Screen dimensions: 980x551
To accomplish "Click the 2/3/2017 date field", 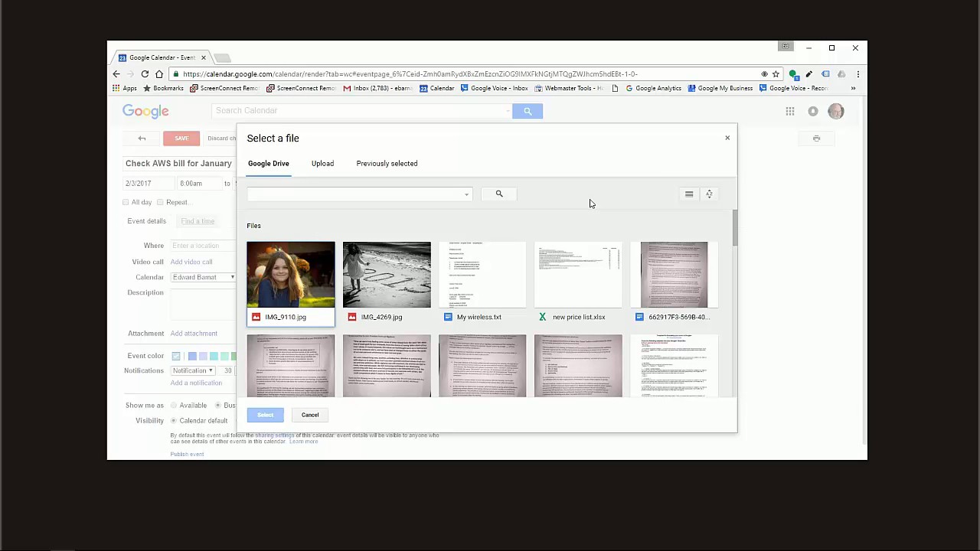I will (x=149, y=184).
